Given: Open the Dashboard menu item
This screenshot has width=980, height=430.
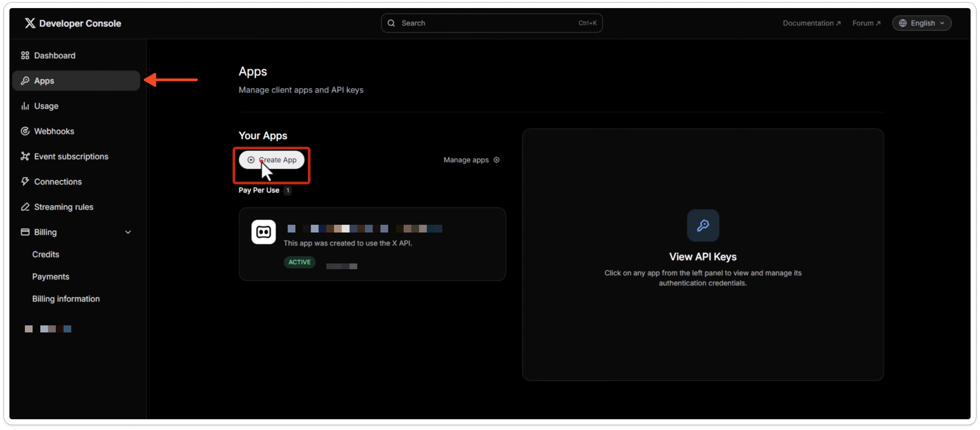Looking at the screenshot, I should pos(76,56).
